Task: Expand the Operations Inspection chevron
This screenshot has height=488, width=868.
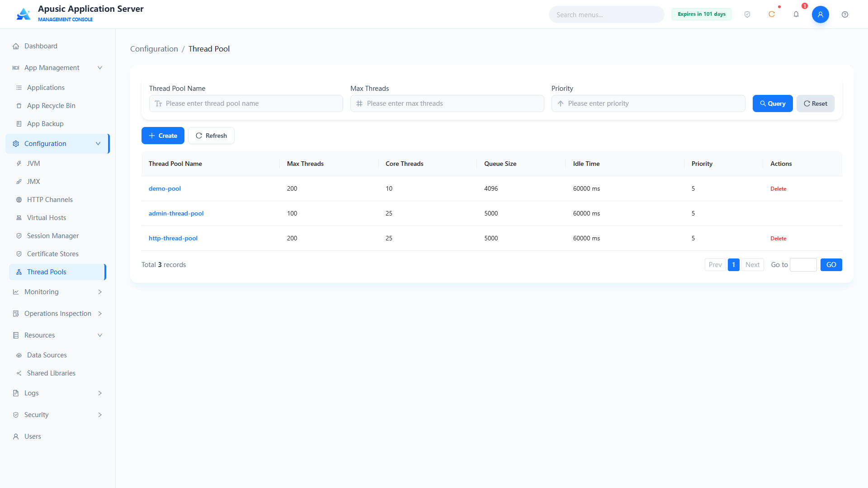Action: point(100,314)
